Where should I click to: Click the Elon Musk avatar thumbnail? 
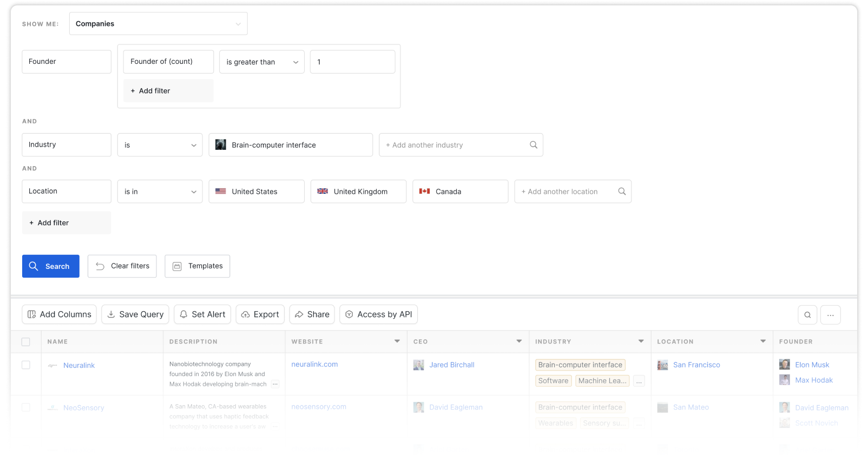point(785,365)
